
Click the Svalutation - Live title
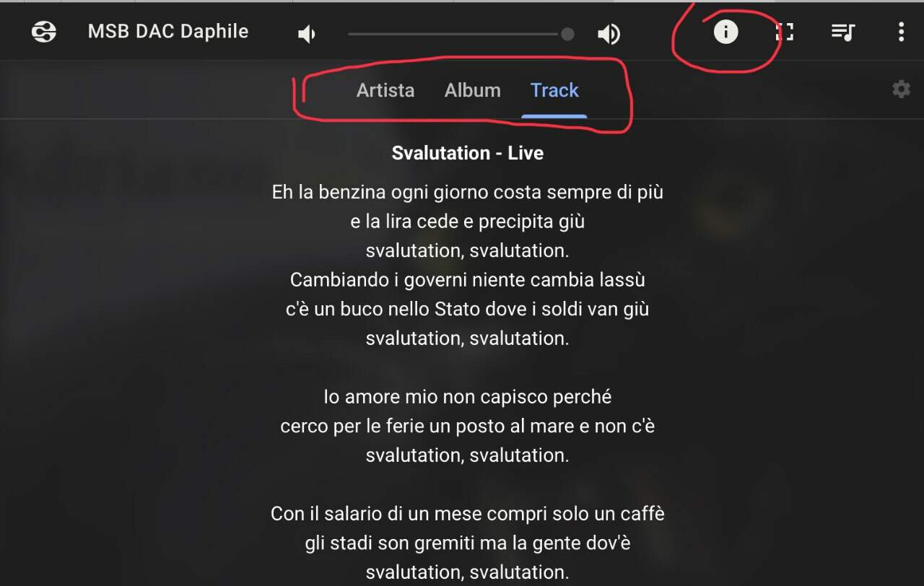click(468, 153)
